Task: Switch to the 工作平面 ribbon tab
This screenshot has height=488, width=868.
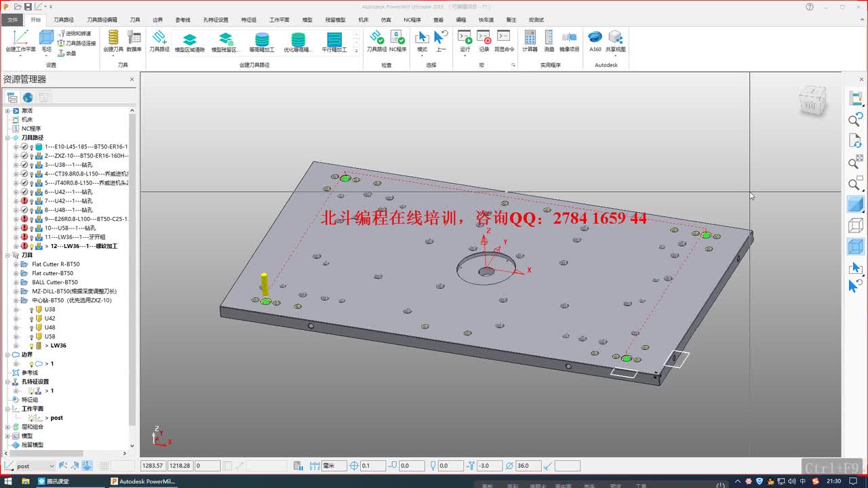Action: pyautogui.click(x=279, y=20)
